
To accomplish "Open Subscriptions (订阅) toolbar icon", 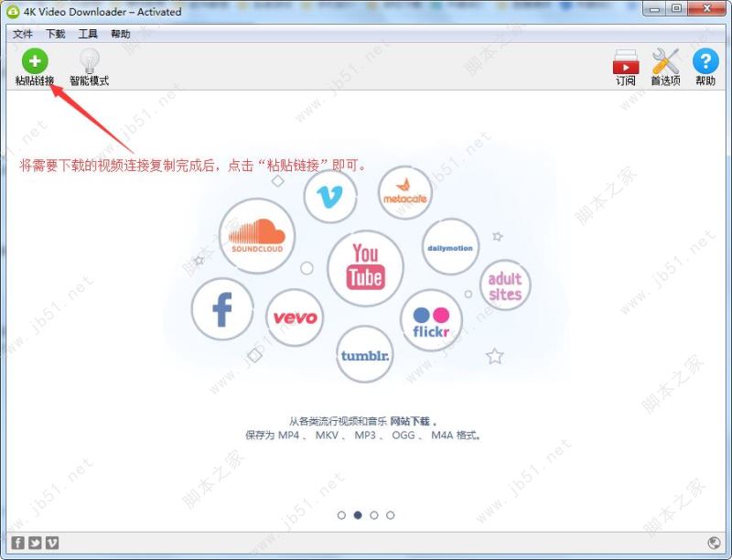I will pyautogui.click(x=626, y=67).
